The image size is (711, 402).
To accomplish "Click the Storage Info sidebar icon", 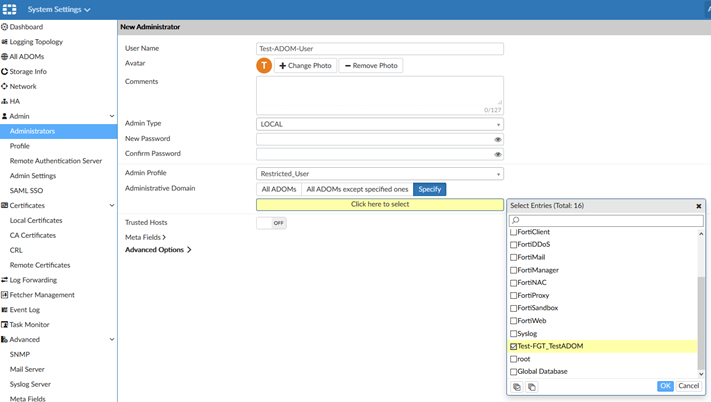I will (5, 72).
